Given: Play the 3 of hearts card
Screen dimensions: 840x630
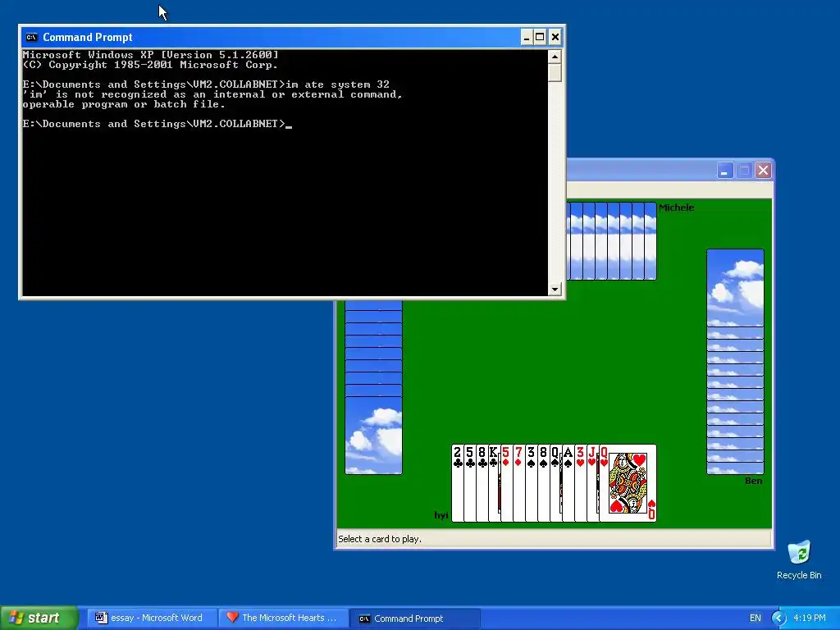Looking at the screenshot, I should 580,482.
